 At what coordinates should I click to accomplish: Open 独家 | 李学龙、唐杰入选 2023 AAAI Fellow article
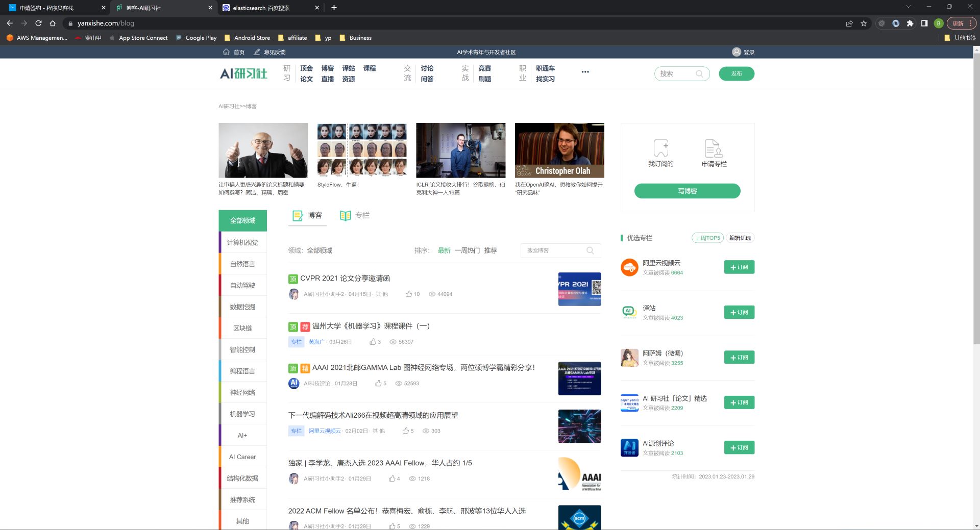(380, 463)
